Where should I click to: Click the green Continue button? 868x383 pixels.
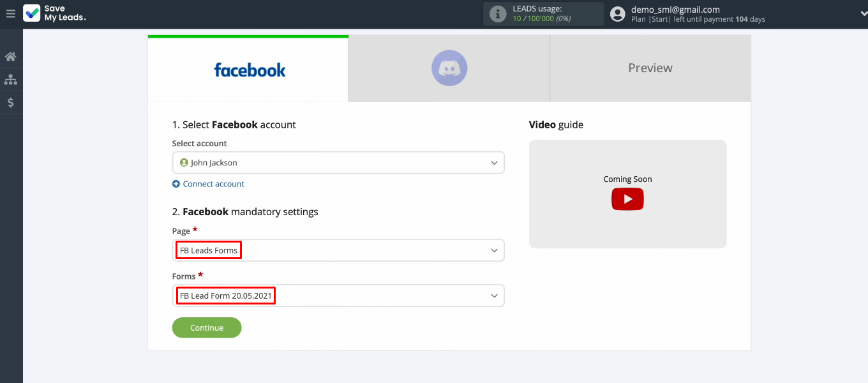click(x=207, y=327)
